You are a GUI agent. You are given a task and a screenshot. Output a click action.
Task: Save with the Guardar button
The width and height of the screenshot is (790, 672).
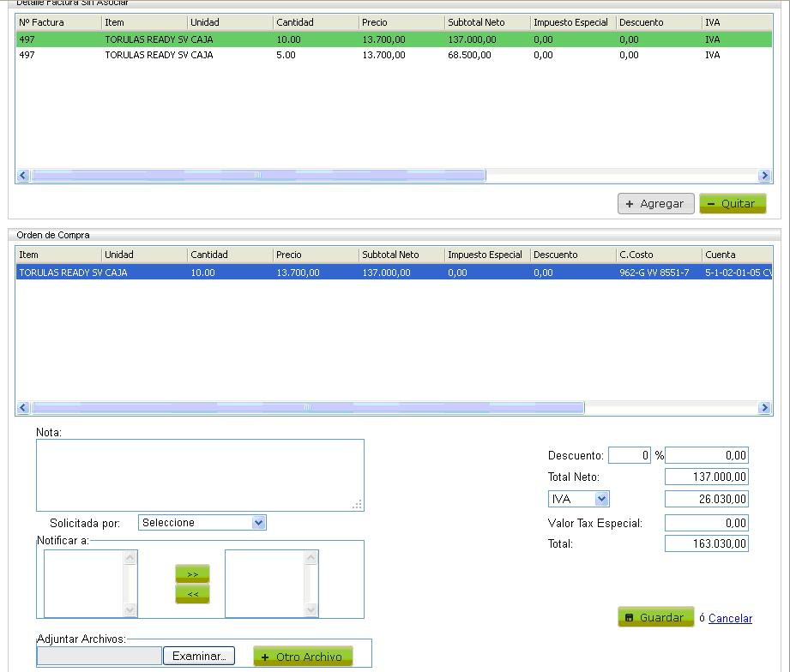pyautogui.click(x=656, y=617)
